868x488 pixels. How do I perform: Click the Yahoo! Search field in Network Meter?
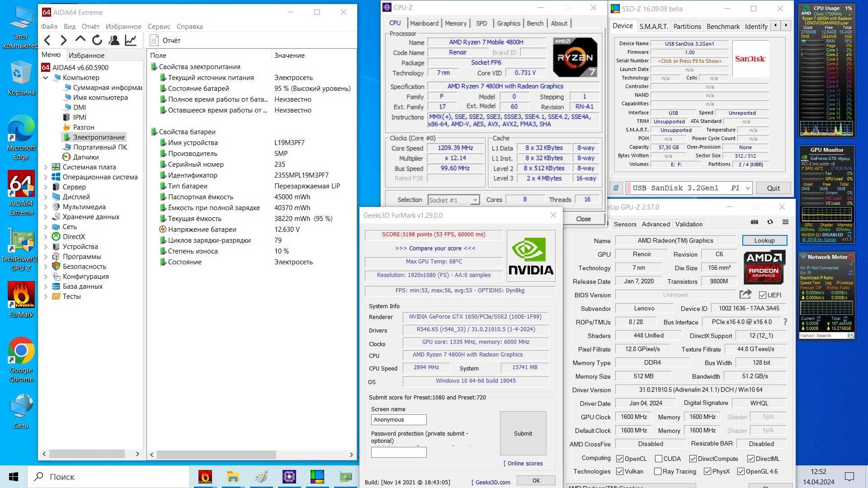[823, 336]
